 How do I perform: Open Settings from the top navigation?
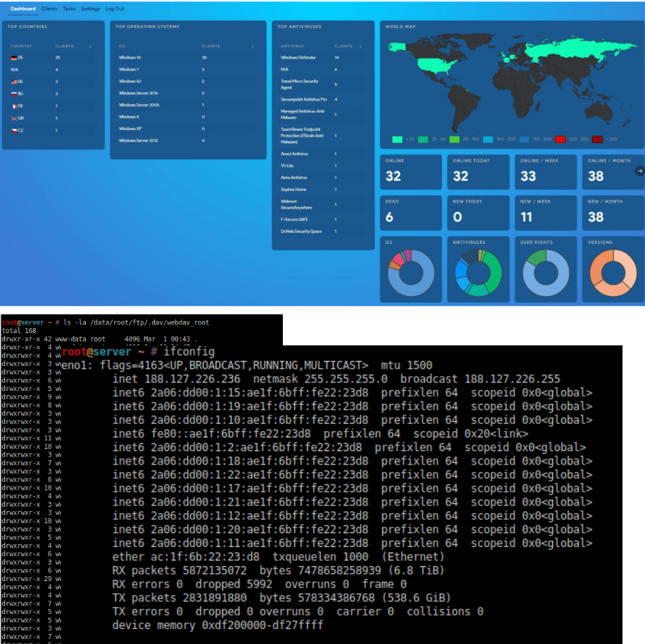click(x=90, y=9)
